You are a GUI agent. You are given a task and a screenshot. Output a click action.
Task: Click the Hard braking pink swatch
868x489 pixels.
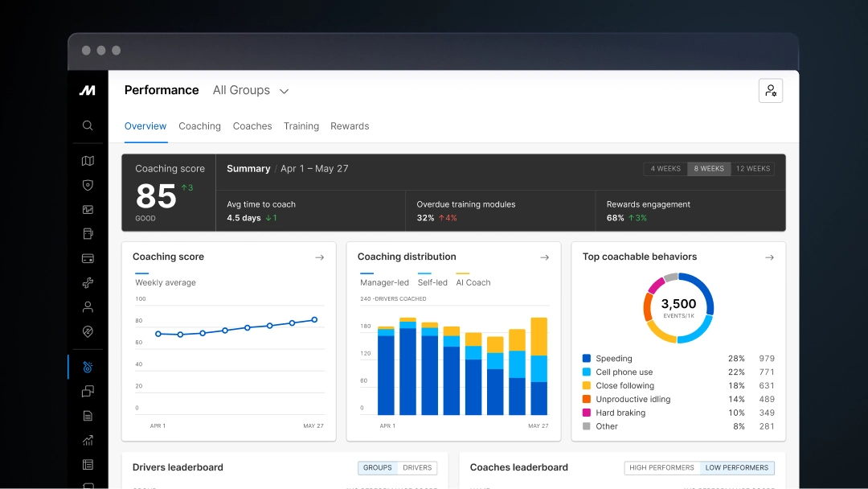click(587, 413)
